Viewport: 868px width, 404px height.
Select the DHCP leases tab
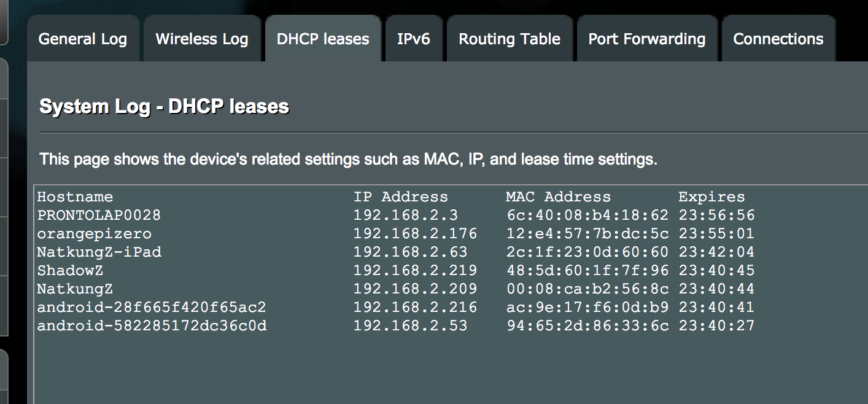323,39
